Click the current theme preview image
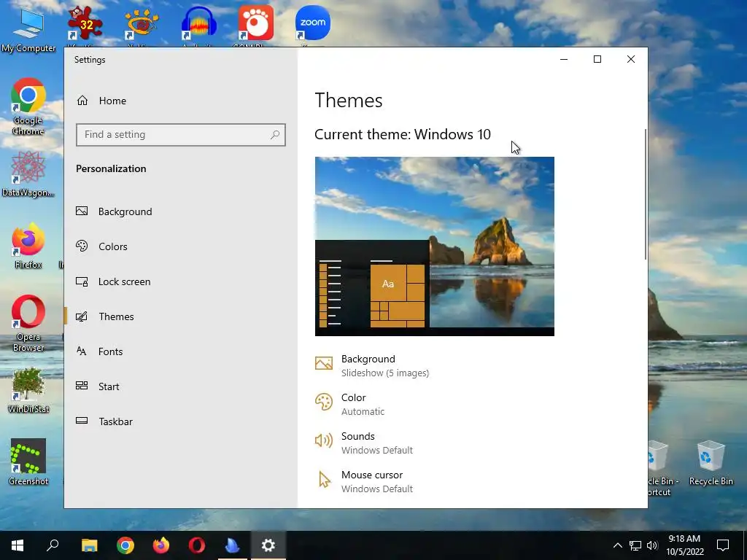Viewport: 747px width, 560px height. [435, 246]
